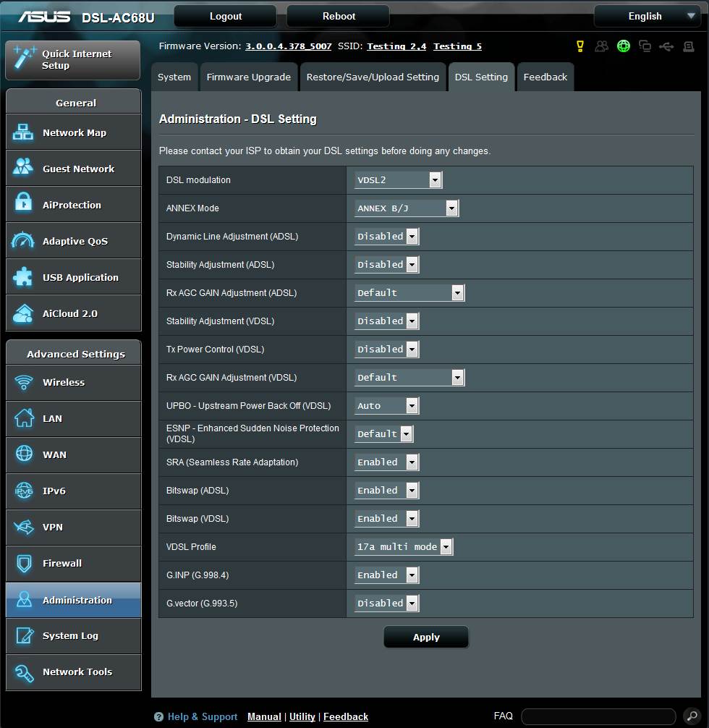
Task: Open UPBO Upstream Power Back Off dropdown
Action: pos(386,406)
